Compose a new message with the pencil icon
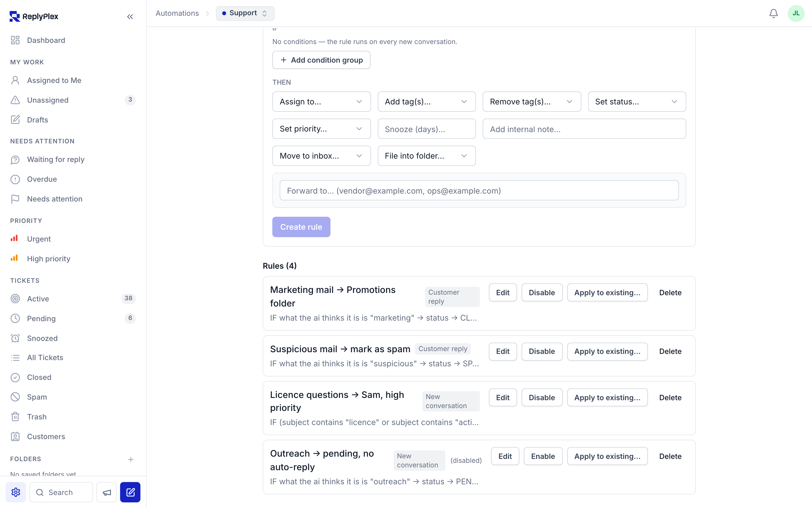 click(x=130, y=492)
